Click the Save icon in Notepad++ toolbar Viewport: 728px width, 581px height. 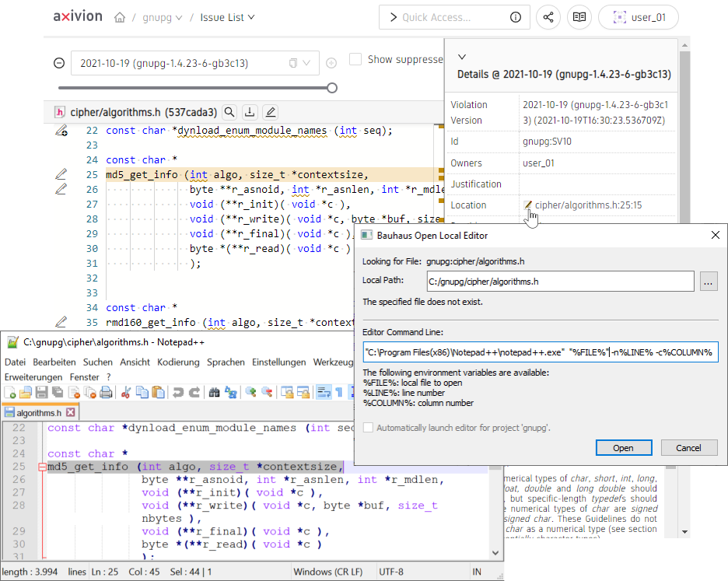tap(42, 393)
